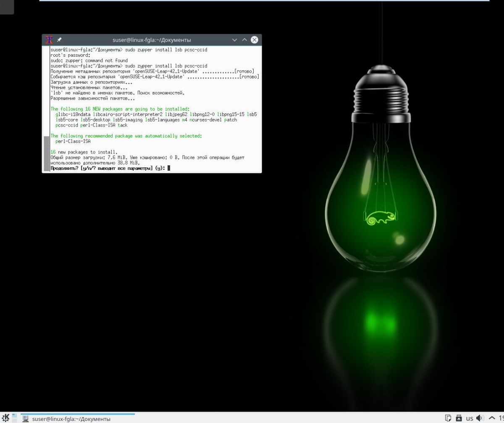Click 'Чтение установленных пакетов...' line
Viewport: 504px width, 423px height.
tap(89, 87)
